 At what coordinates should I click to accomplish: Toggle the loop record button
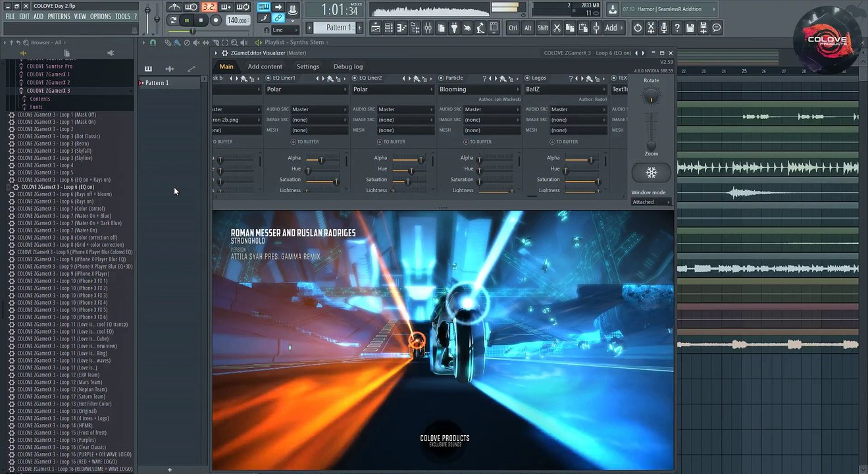point(243,7)
